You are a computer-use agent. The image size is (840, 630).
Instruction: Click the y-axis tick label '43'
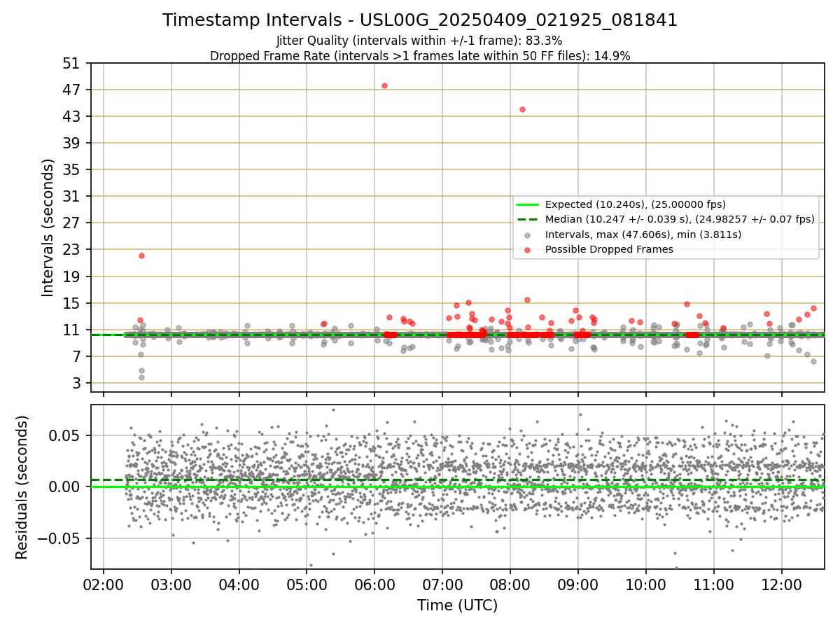[73, 116]
